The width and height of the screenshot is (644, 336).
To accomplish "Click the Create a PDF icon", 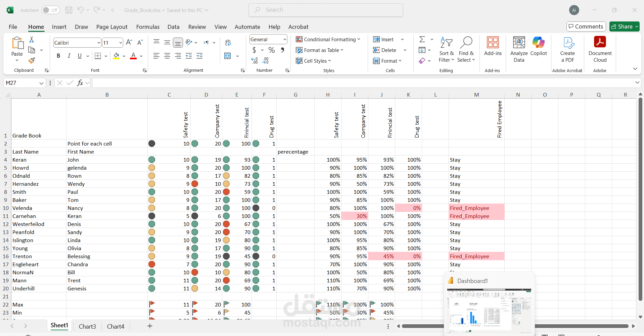I will point(567,50).
